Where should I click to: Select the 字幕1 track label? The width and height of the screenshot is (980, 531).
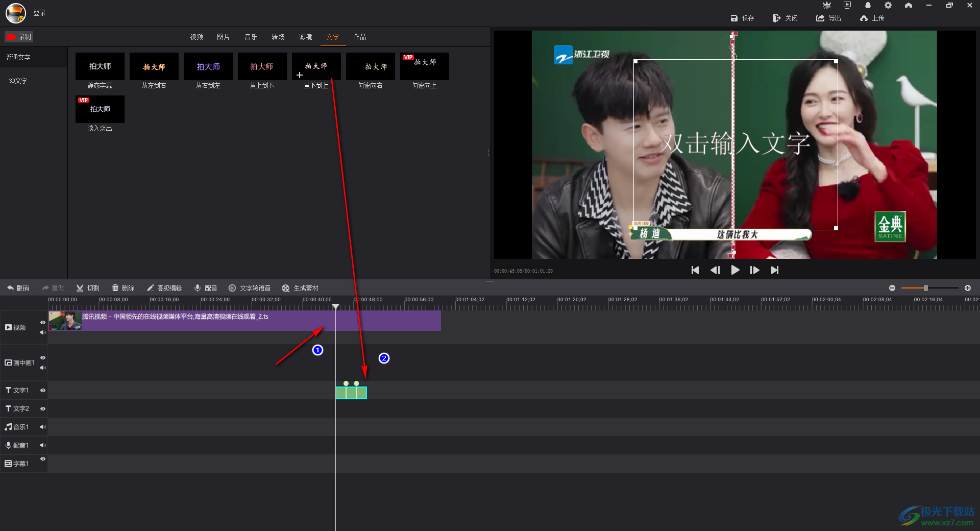pos(17,464)
